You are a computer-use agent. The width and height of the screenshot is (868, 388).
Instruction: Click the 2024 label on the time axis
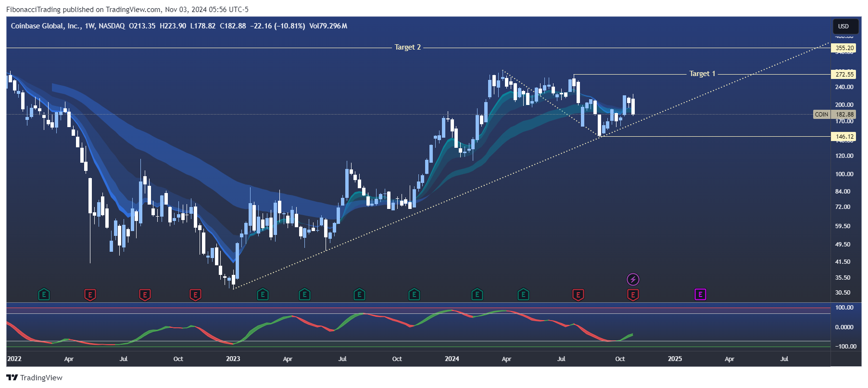click(x=452, y=359)
